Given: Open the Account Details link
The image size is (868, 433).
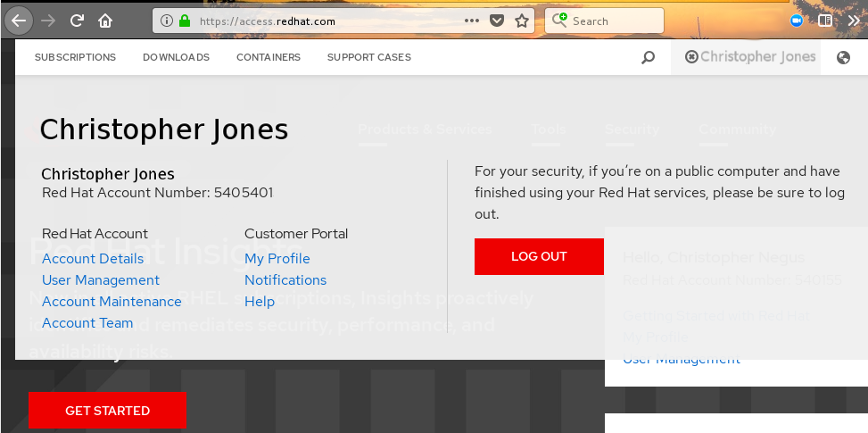Looking at the screenshot, I should [93, 259].
